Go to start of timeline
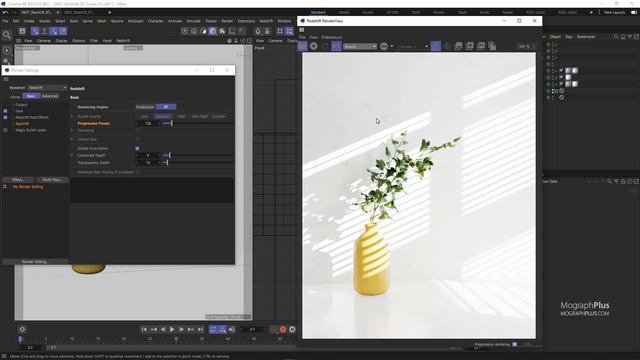The width and height of the screenshot is (640, 360). coord(144,329)
